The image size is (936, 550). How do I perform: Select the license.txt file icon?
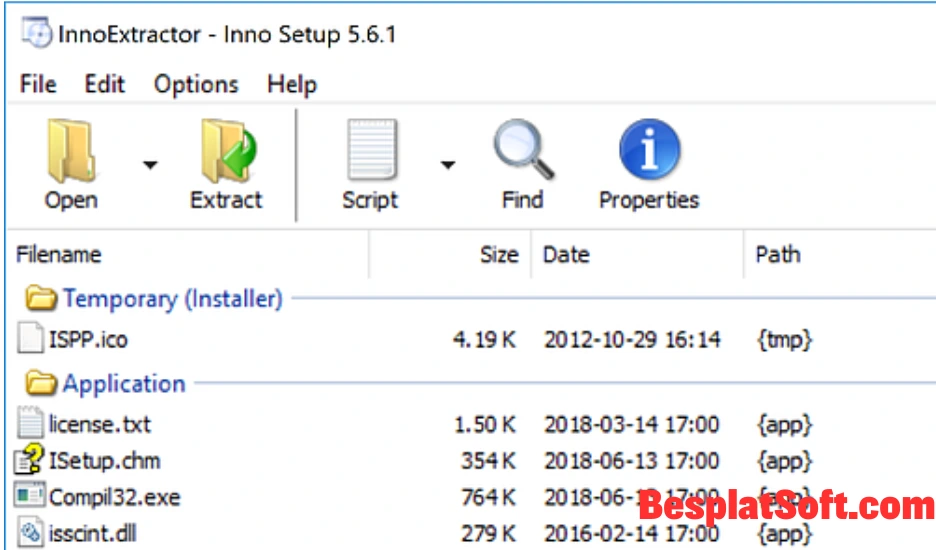[30, 422]
